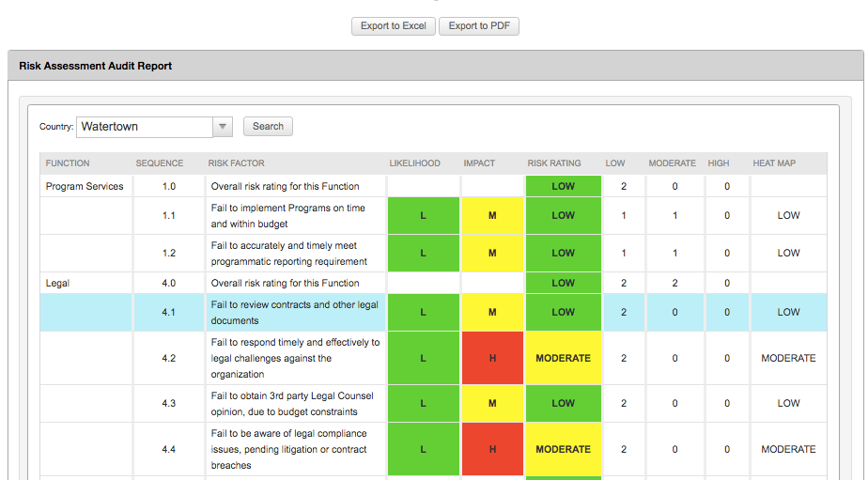The width and height of the screenshot is (868, 480).
Task: Select the RISK FACTOR column header
Action: [237, 163]
